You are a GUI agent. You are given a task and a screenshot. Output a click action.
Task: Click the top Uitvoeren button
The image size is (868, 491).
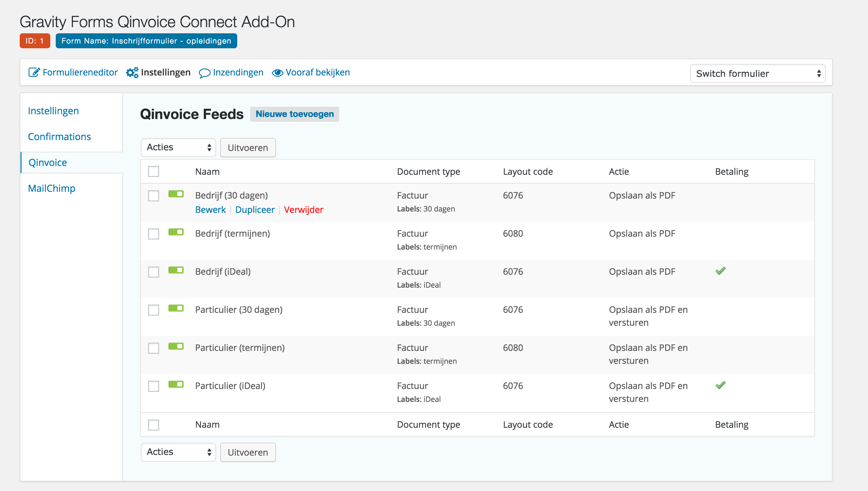248,148
